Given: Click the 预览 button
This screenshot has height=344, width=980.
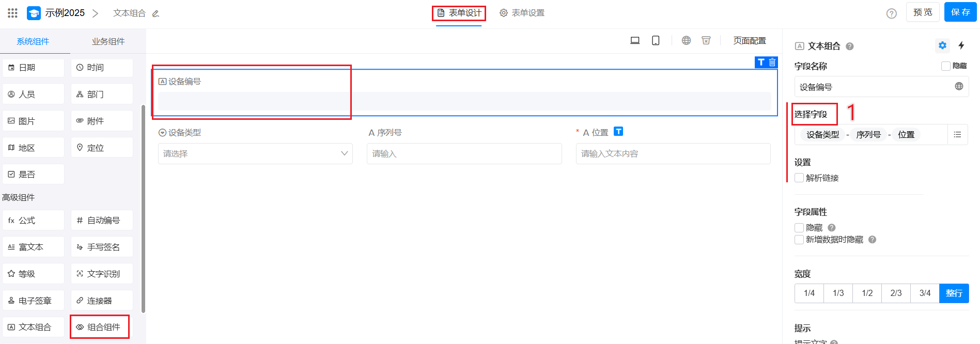Looking at the screenshot, I should 922,12.
